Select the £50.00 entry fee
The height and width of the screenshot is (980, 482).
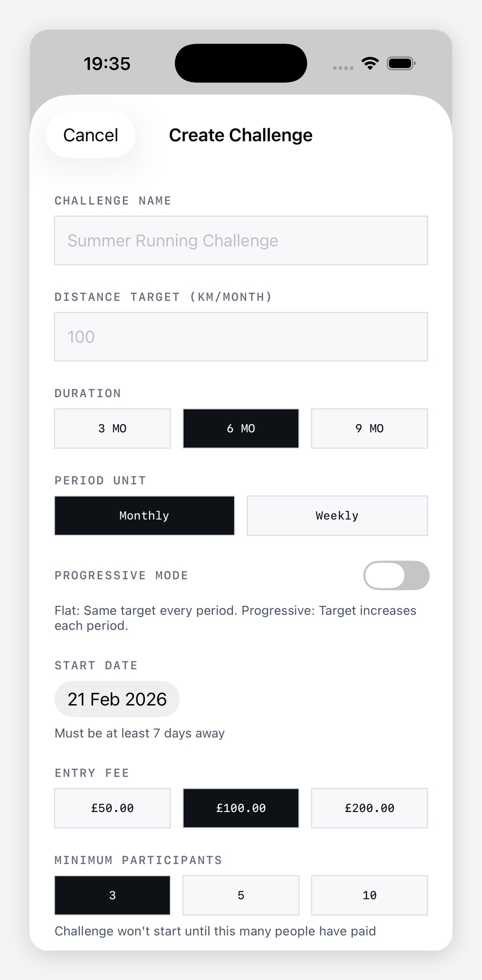pos(112,808)
